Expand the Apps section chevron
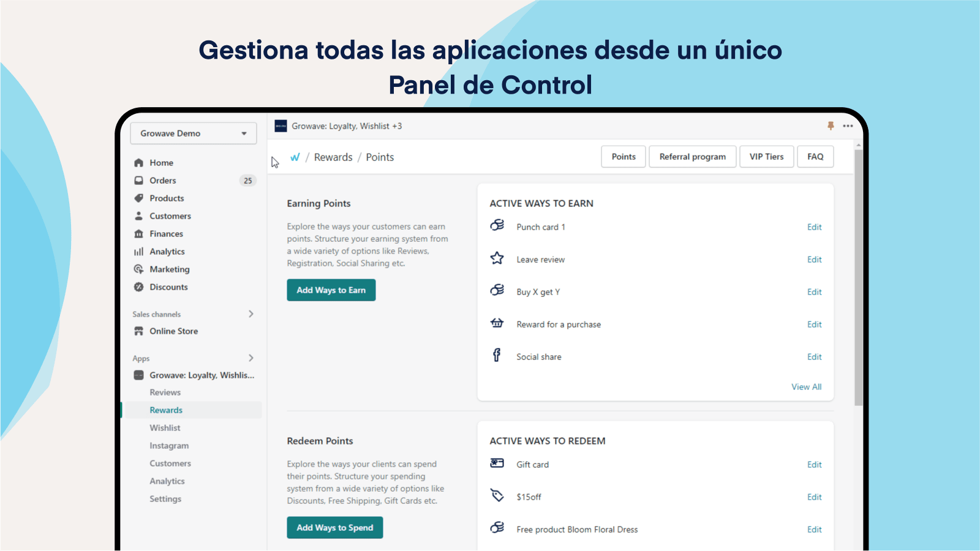This screenshot has width=980, height=551. coord(251,358)
